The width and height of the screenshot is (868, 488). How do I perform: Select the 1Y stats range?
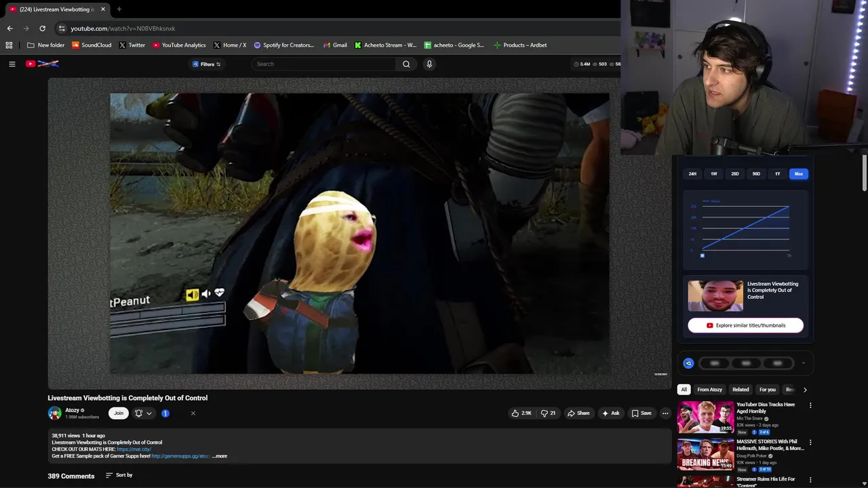coord(777,174)
